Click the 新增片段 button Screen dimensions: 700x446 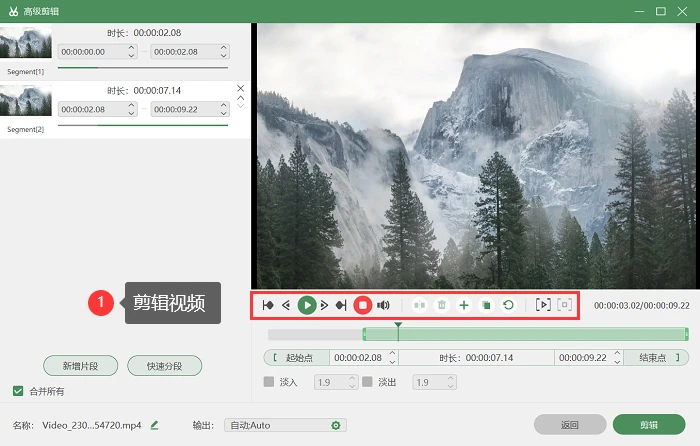pos(80,366)
